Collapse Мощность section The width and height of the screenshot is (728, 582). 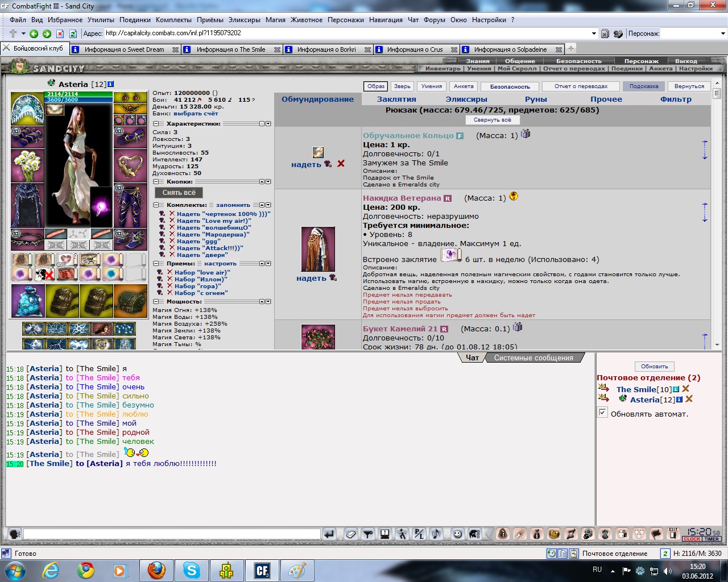(156, 302)
